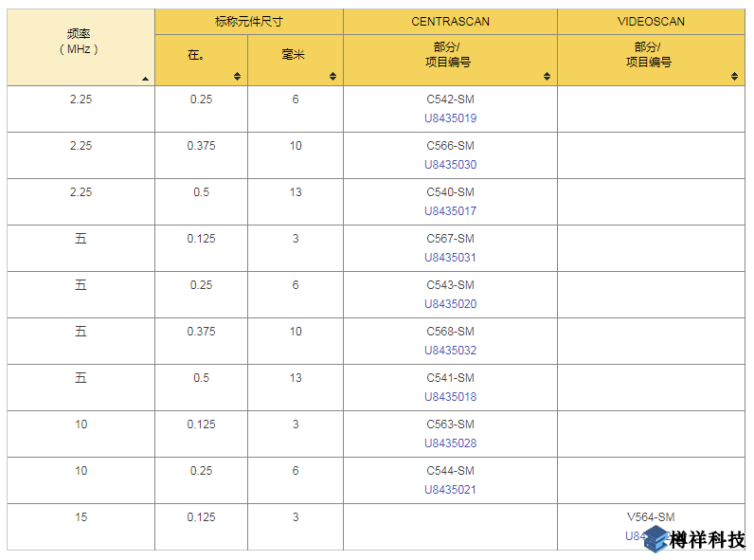Open the U8435021 link under C544-SM

pyautogui.click(x=450, y=490)
